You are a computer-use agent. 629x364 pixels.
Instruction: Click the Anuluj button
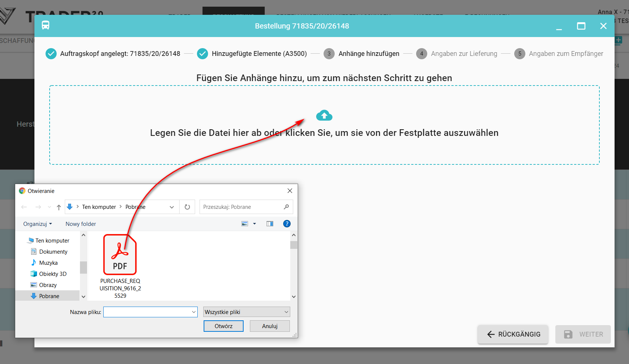[x=270, y=326]
